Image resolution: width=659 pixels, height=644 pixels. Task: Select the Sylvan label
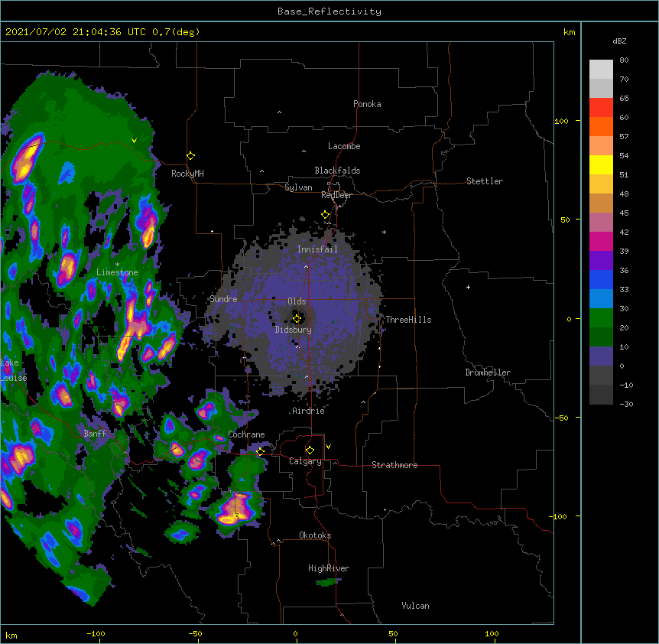[x=298, y=187]
